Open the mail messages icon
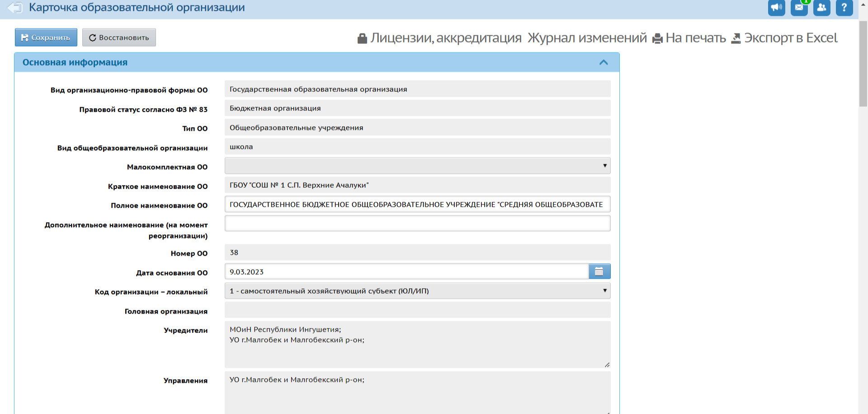 point(799,7)
